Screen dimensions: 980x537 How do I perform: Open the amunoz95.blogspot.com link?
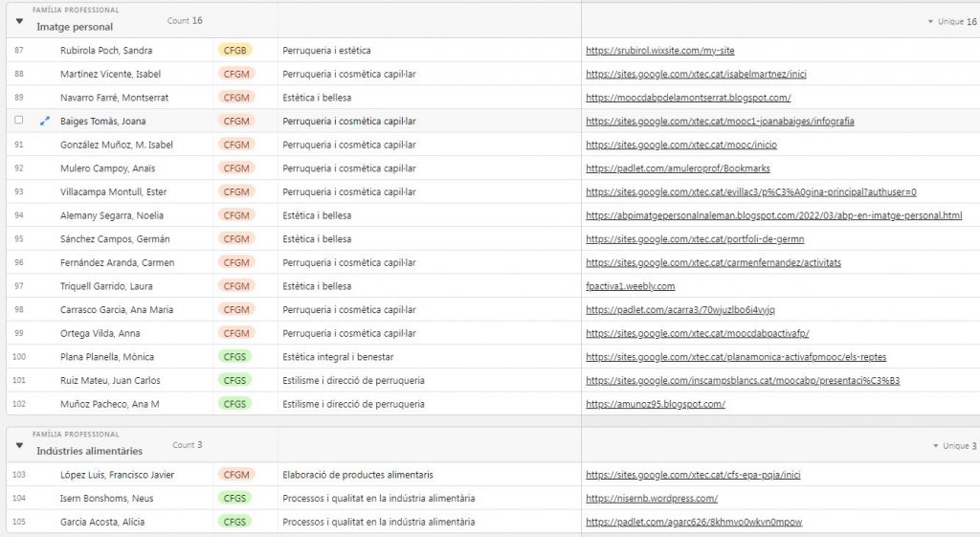click(655, 404)
